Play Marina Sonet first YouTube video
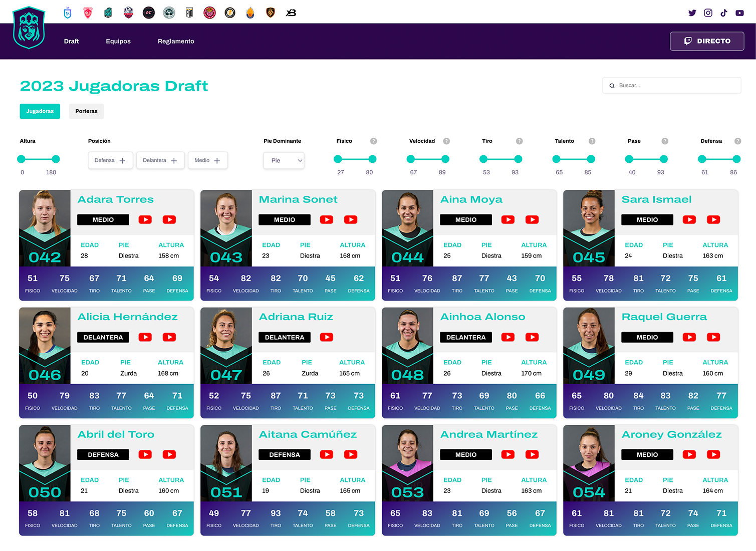This screenshot has height=551, width=756. (327, 219)
